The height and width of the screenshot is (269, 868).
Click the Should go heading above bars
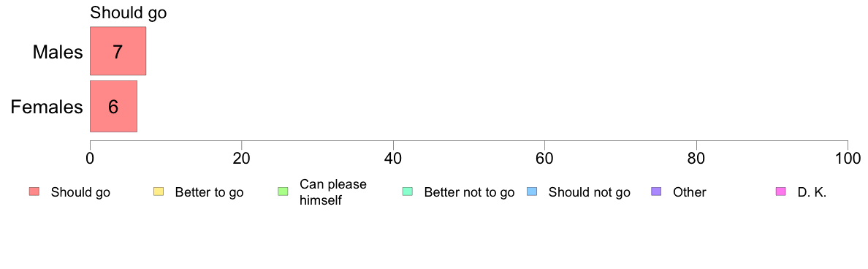[128, 12]
